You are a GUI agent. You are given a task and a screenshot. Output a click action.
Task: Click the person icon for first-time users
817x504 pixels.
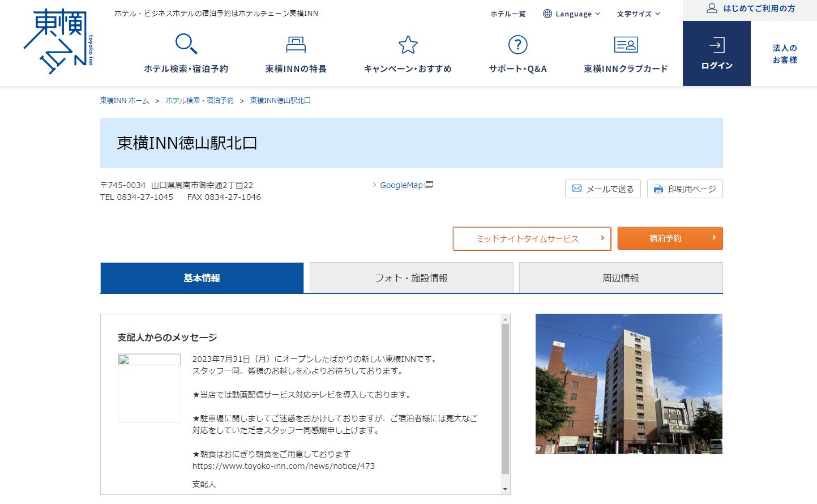[712, 8]
